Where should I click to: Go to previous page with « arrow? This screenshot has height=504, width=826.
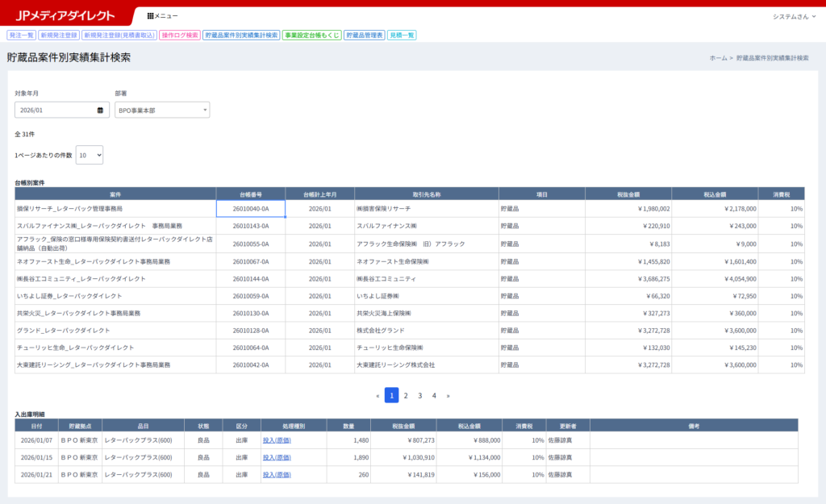378,396
